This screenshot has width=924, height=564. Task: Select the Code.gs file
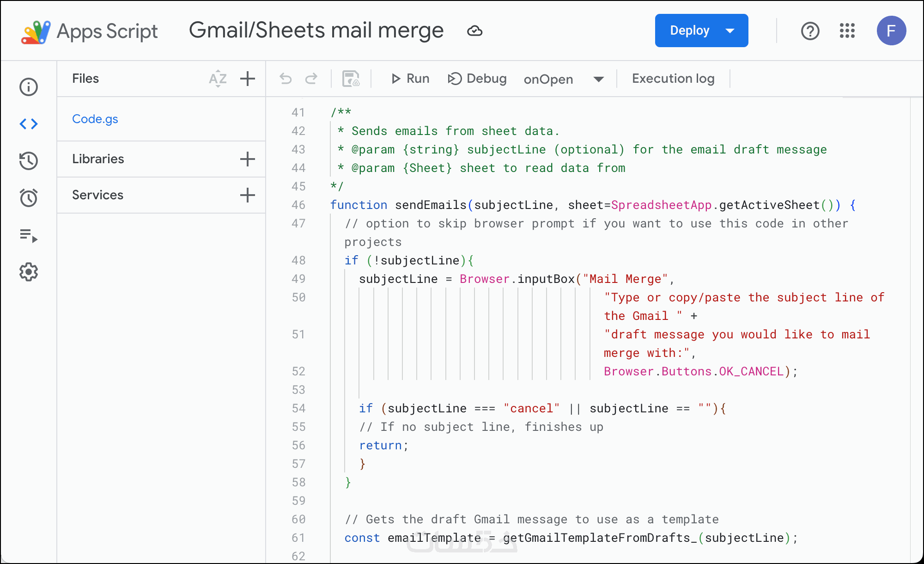(x=95, y=119)
